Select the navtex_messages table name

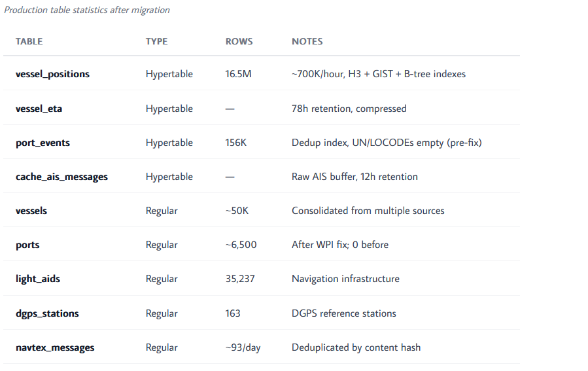point(55,347)
